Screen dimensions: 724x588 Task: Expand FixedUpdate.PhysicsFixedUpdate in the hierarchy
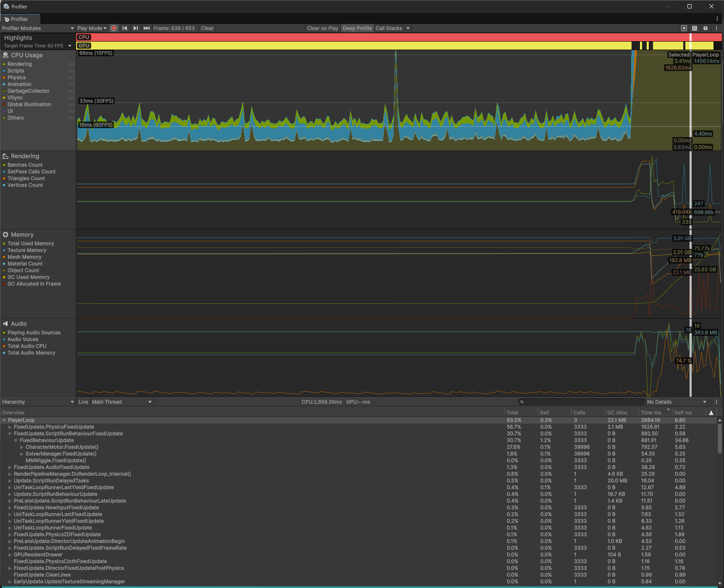coord(10,427)
